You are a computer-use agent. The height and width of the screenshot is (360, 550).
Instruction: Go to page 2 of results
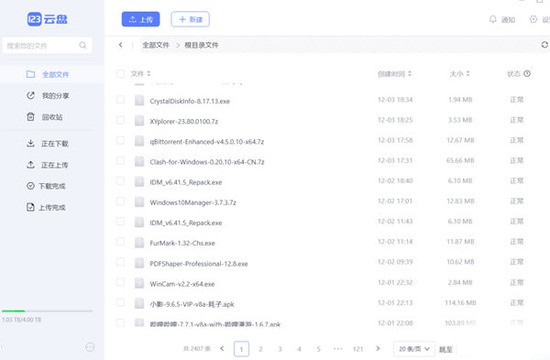(x=261, y=349)
